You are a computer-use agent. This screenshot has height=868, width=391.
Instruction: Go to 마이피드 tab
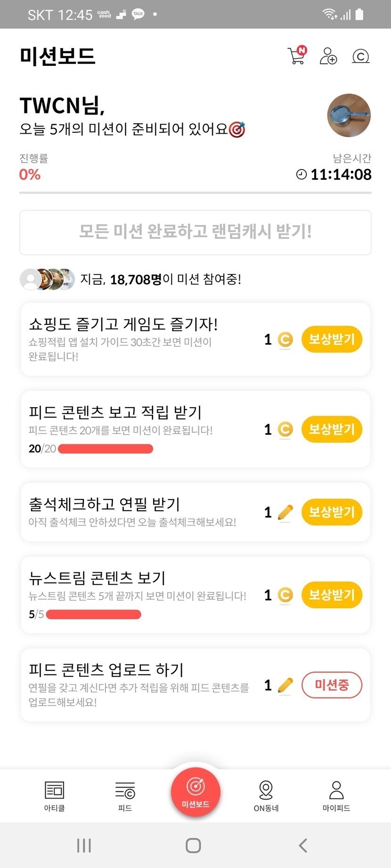coord(336,796)
